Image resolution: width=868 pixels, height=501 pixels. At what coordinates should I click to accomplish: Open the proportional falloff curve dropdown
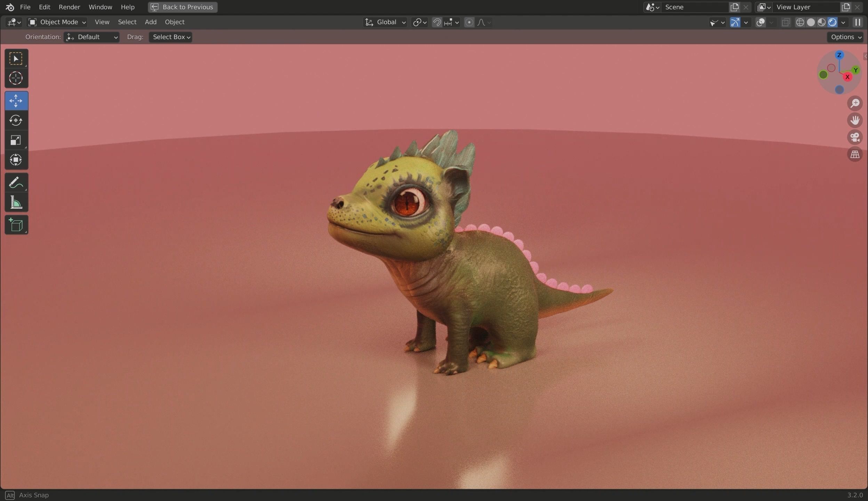(x=484, y=22)
